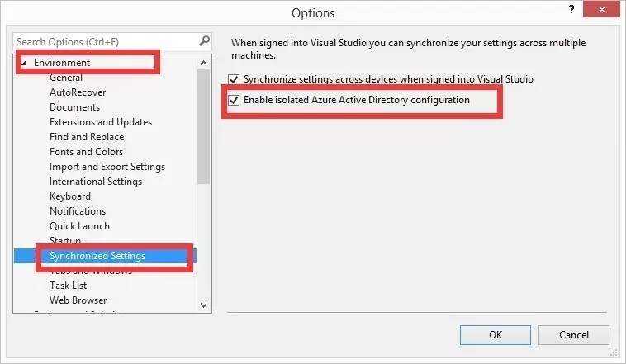Screen dimensions: 626x364
Task: Collapse the Environment tree node
Action: point(24,63)
